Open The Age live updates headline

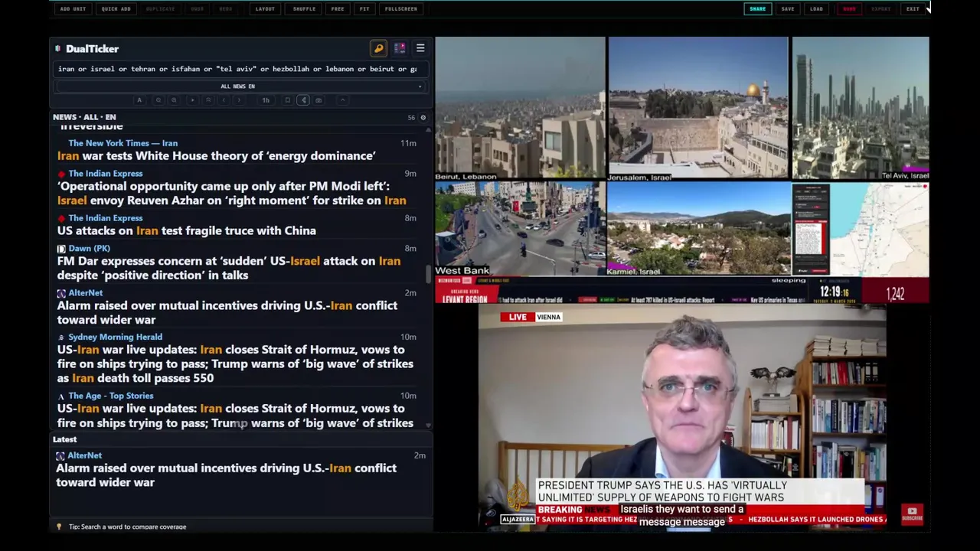click(x=234, y=416)
